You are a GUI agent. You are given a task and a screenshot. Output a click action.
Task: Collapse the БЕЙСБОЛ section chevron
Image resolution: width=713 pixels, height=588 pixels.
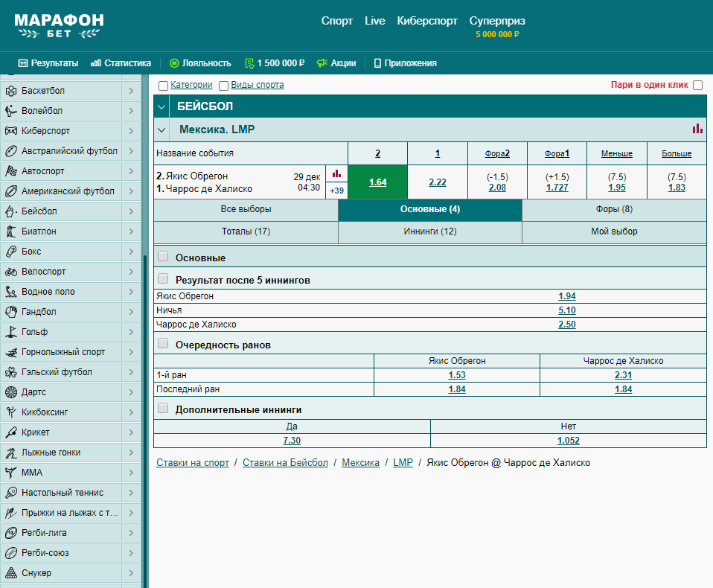[x=162, y=107]
